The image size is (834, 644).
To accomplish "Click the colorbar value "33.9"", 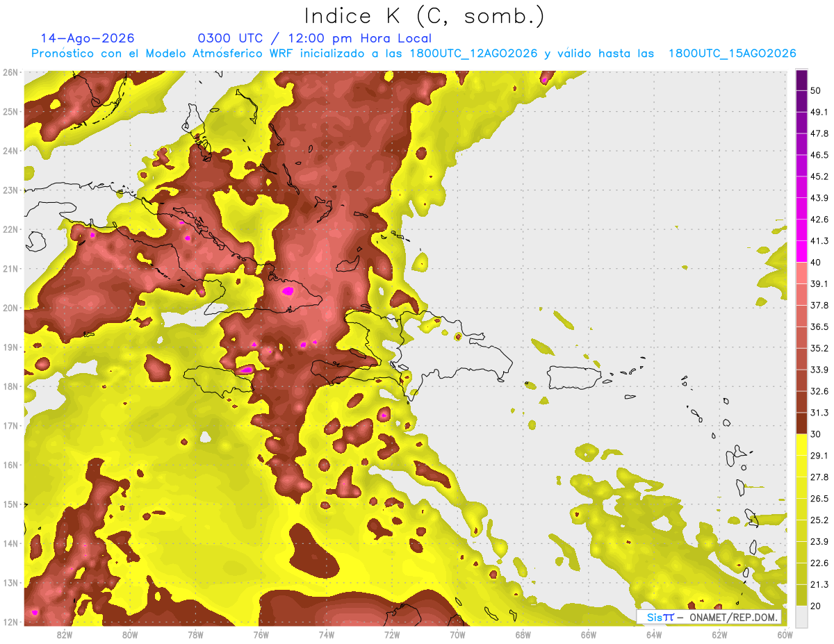I will click(820, 370).
